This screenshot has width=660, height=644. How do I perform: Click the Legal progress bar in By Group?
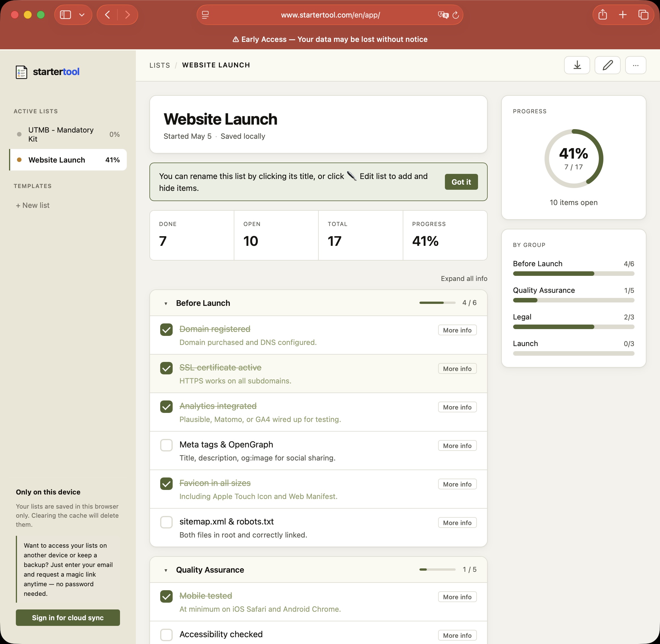(x=573, y=327)
